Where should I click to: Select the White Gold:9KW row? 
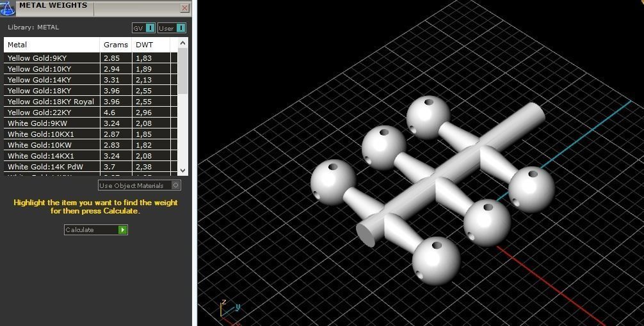91,123
